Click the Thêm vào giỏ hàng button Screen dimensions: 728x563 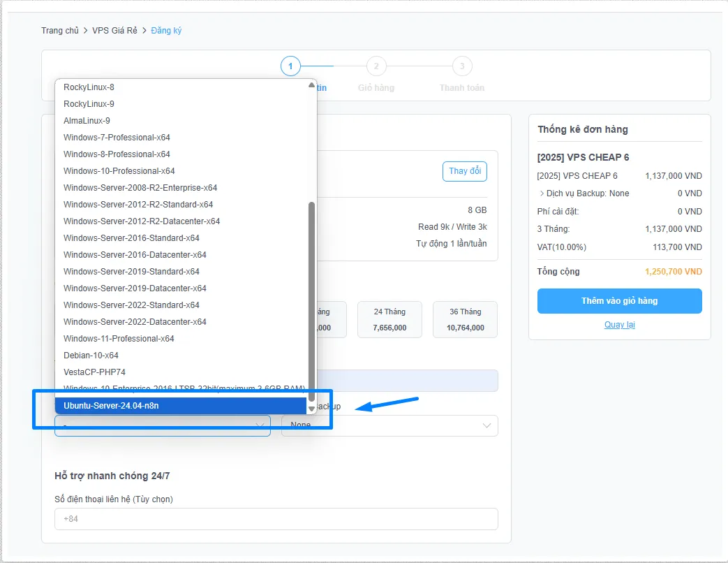tap(619, 301)
